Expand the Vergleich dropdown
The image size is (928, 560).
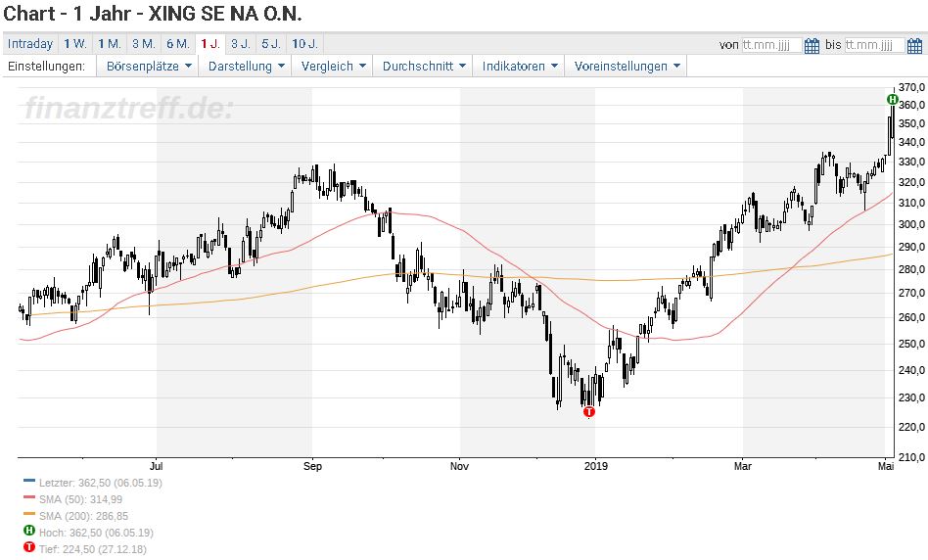[332, 67]
